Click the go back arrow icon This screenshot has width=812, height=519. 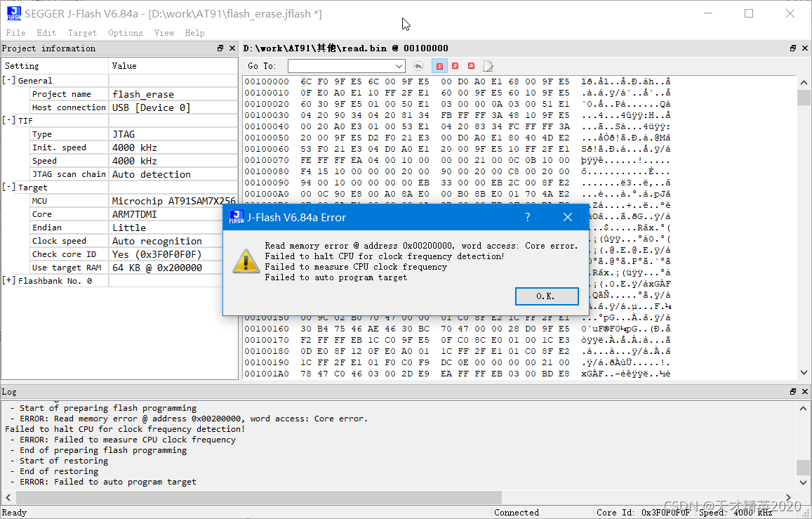418,66
